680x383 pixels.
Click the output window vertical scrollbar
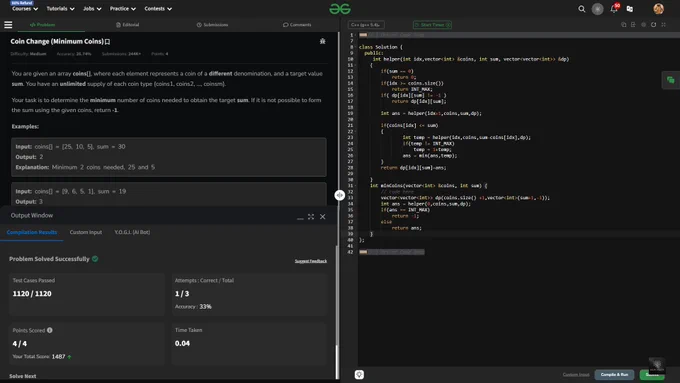(x=337, y=362)
